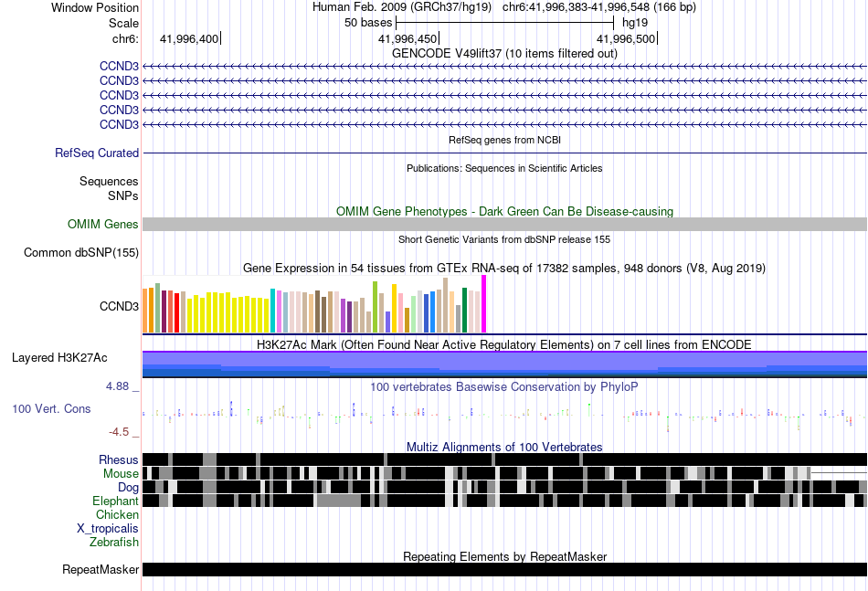Click the 41,996,500 ruler position

[x=626, y=38]
